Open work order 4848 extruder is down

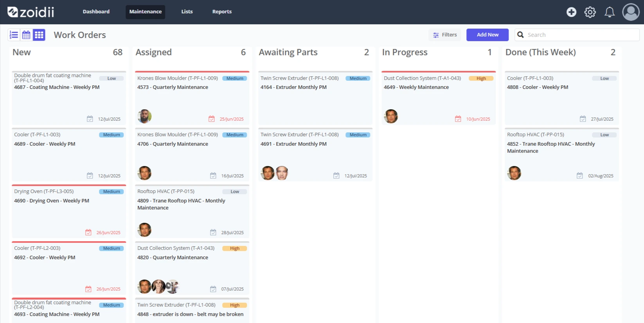click(x=192, y=310)
